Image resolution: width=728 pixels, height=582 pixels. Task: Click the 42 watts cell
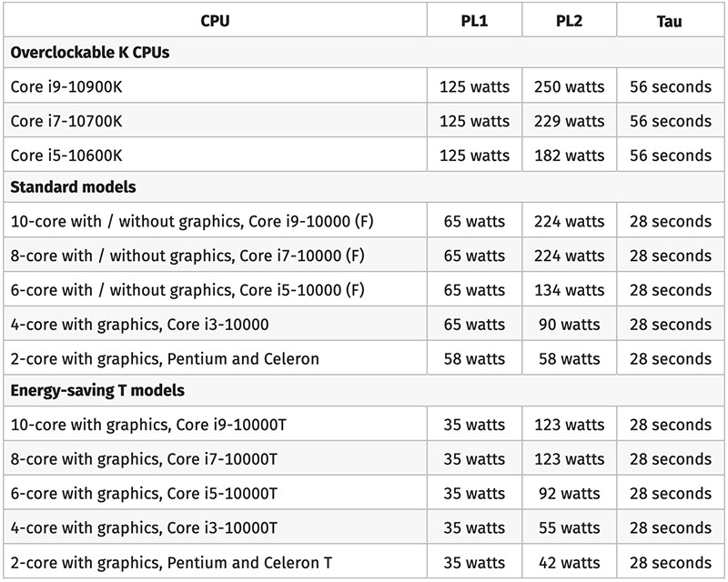tap(569, 561)
